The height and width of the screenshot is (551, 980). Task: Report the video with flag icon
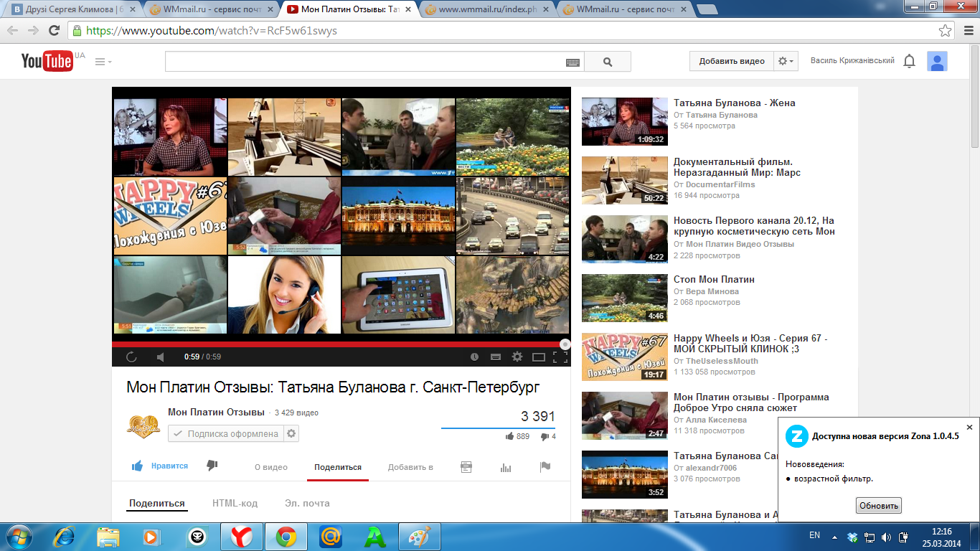pyautogui.click(x=545, y=467)
